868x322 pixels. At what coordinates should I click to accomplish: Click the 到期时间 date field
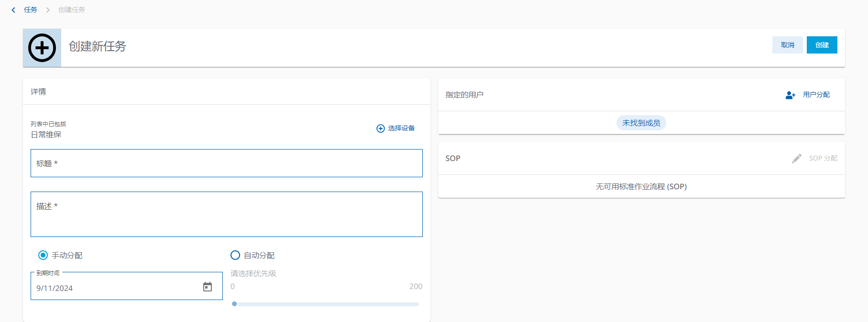coord(115,288)
